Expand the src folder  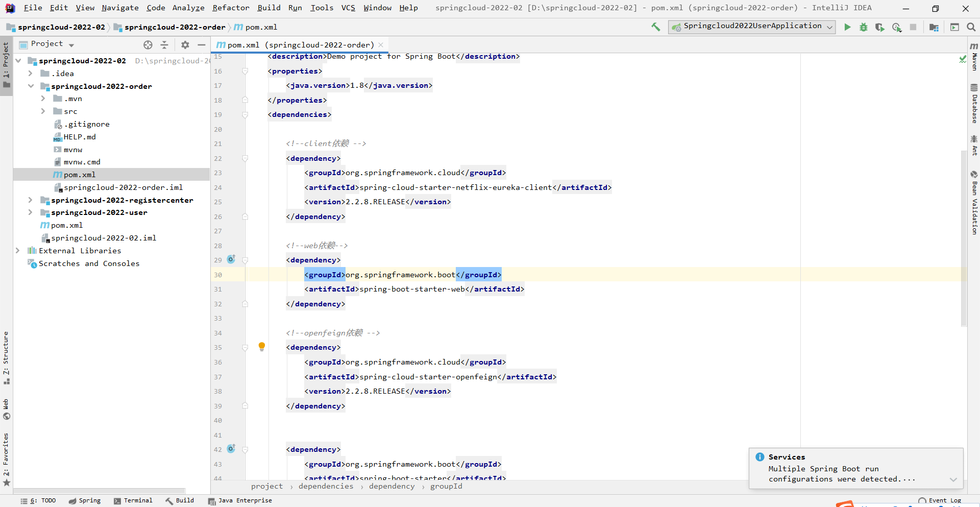[x=43, y=111]
